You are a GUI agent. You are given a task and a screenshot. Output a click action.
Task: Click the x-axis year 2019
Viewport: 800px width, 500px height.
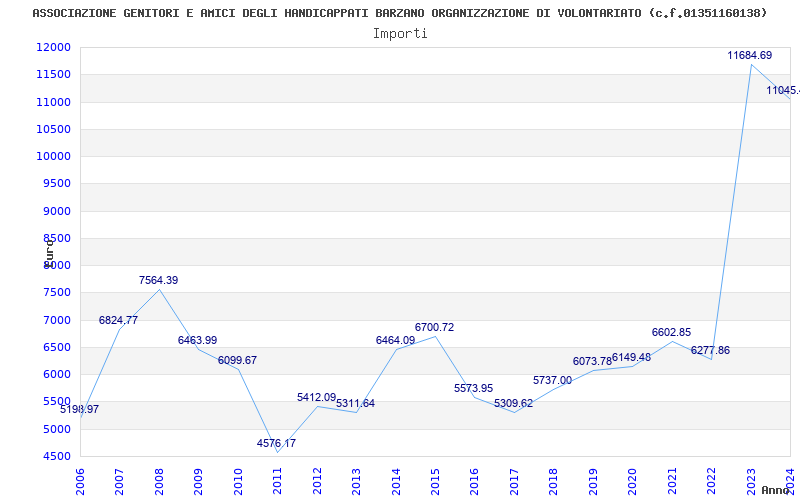pyautogui.click(x=593, y=481)
